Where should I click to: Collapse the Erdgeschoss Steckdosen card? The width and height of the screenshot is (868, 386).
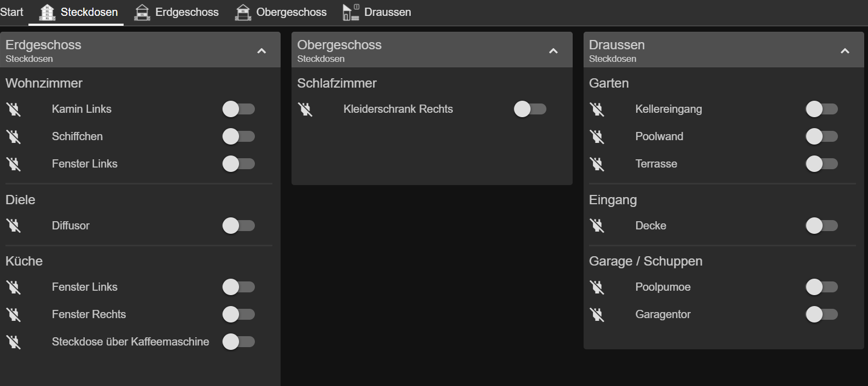coord(261,51)
